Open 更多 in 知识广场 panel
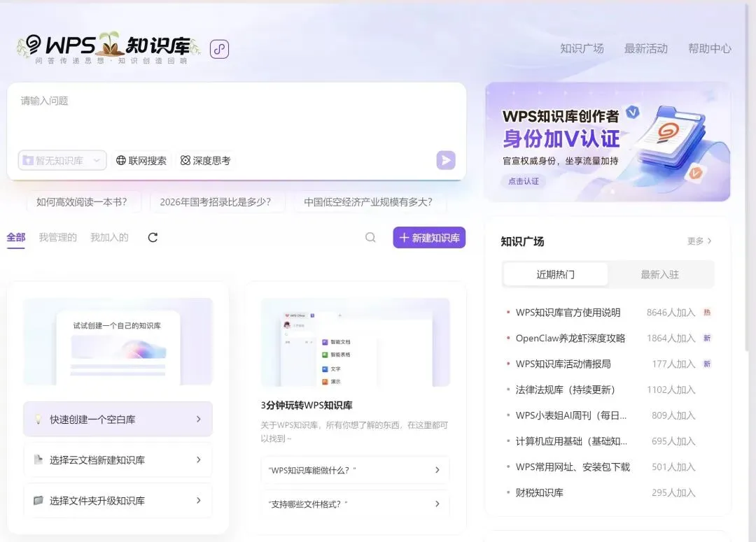The width and height of the screenshot is (756, 542). tap(699, 241)
